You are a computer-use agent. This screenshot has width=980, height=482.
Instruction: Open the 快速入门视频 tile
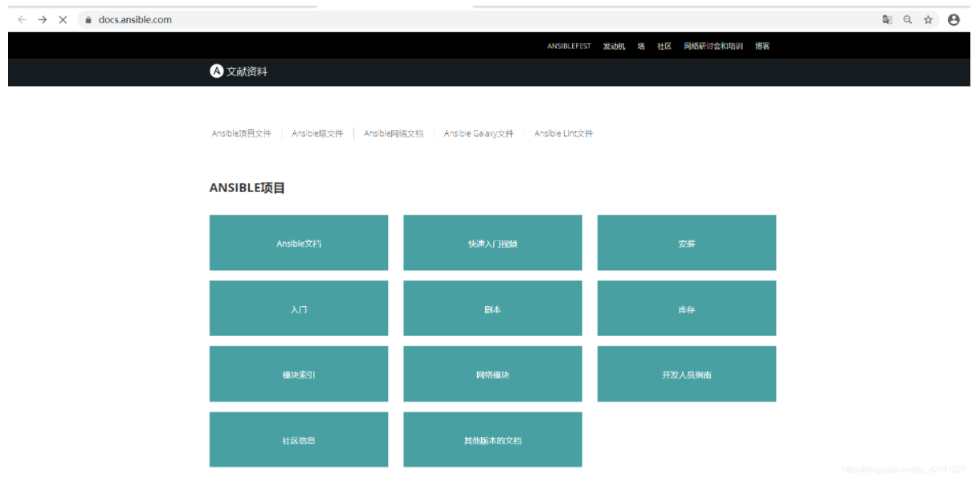pyautogui.click(x=492, y=243)
